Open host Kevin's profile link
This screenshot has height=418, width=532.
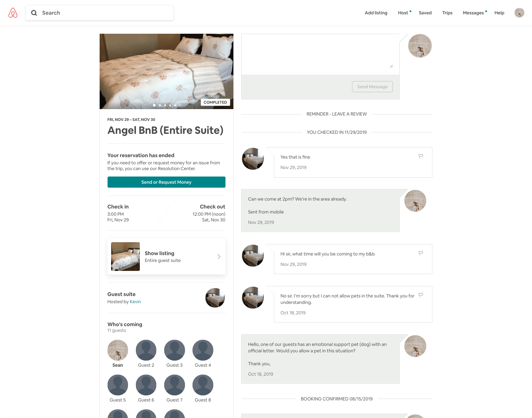pos(135,302)
